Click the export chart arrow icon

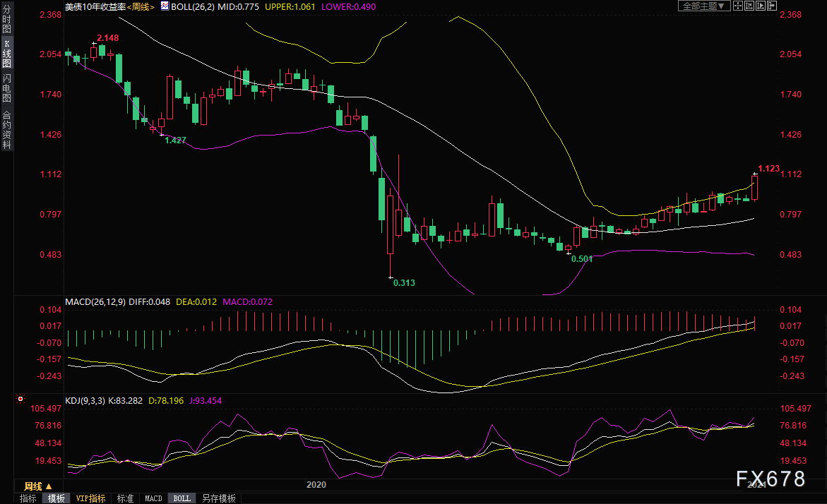pyautogui.click(x=772, y=6)
